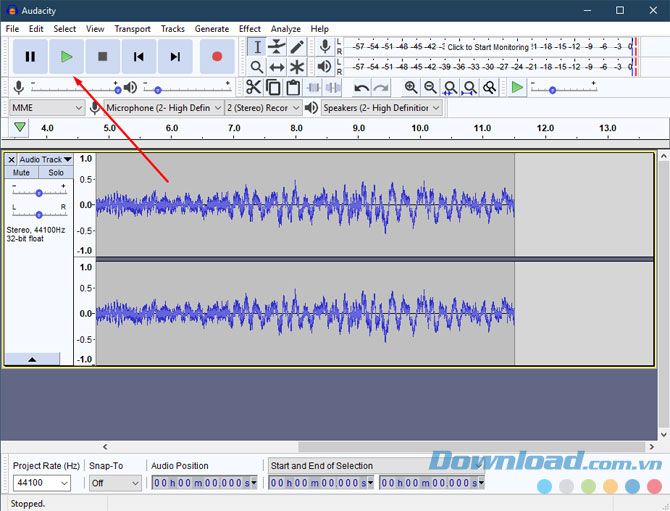Open the Project Rate 44100 dropdown
The image size is (670, 511).
point(42,483)
